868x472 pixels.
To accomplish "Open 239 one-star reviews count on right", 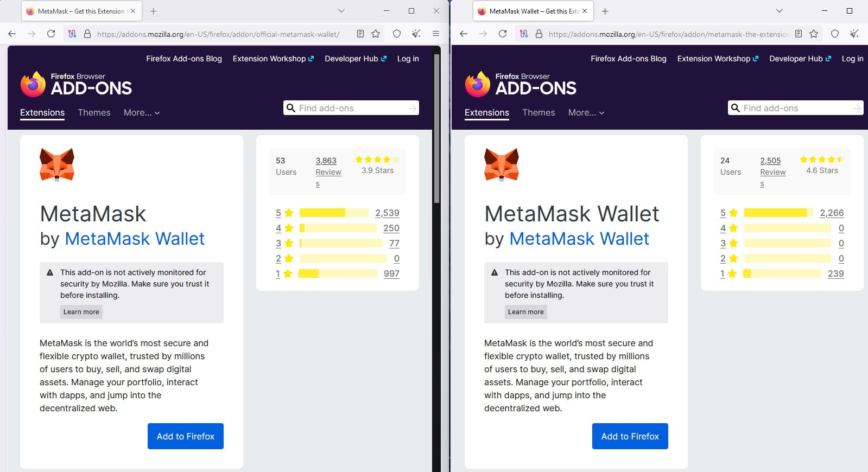I will [836, 273].
